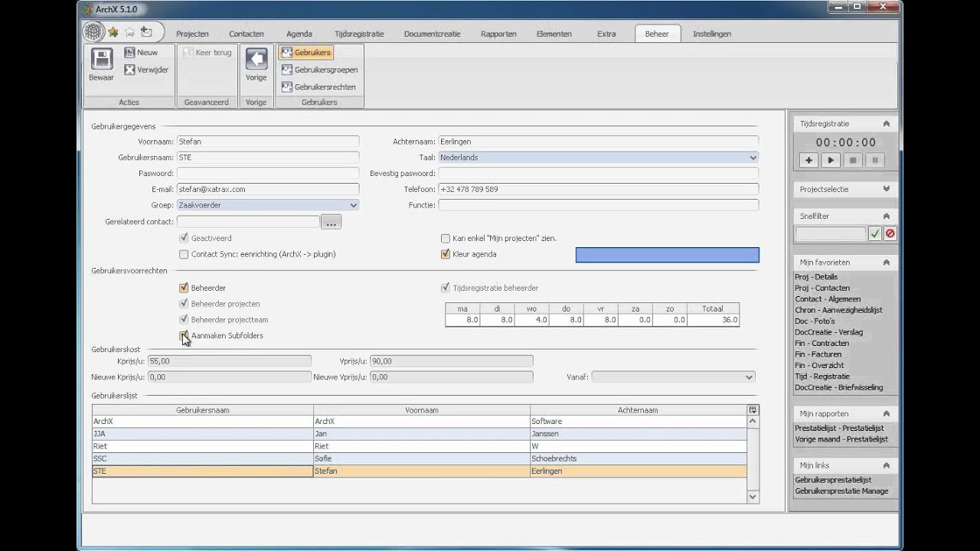Open Gebruikersgroepen in the ribbon
This screenshot has width=980, height=551.
(x=319, y=70)
